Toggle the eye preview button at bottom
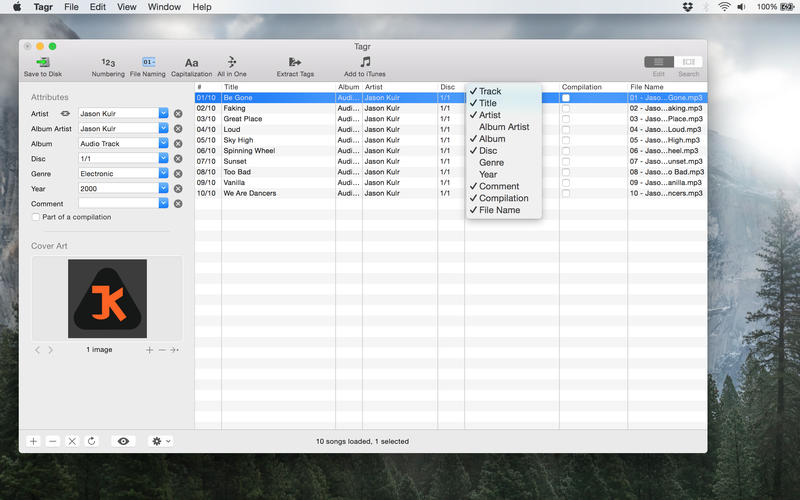 pyautogui.click(x=124, y=441)
